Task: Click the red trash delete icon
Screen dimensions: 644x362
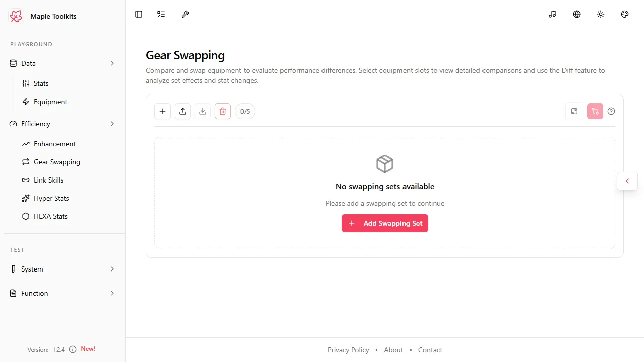Action: click(x=223, y=111)
